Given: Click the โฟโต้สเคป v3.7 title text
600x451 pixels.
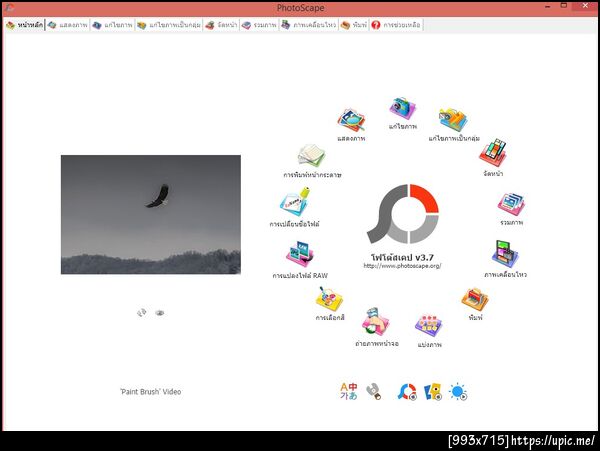Looking at the screenshot, I should coord(402,257).
